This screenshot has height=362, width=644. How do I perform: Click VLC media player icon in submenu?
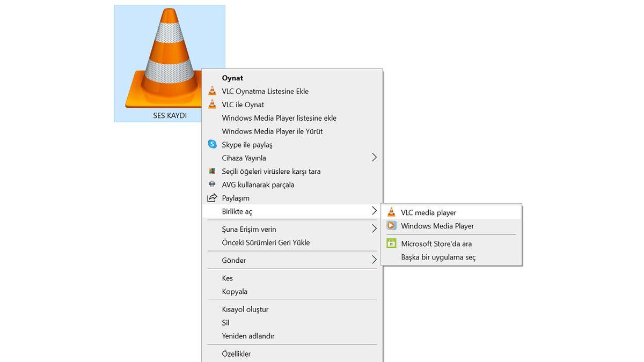[x=391, y=212]
